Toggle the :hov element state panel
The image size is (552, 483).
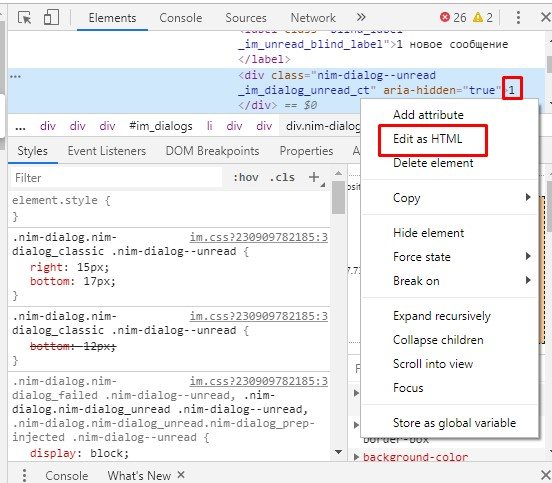[x=246, y=177]
